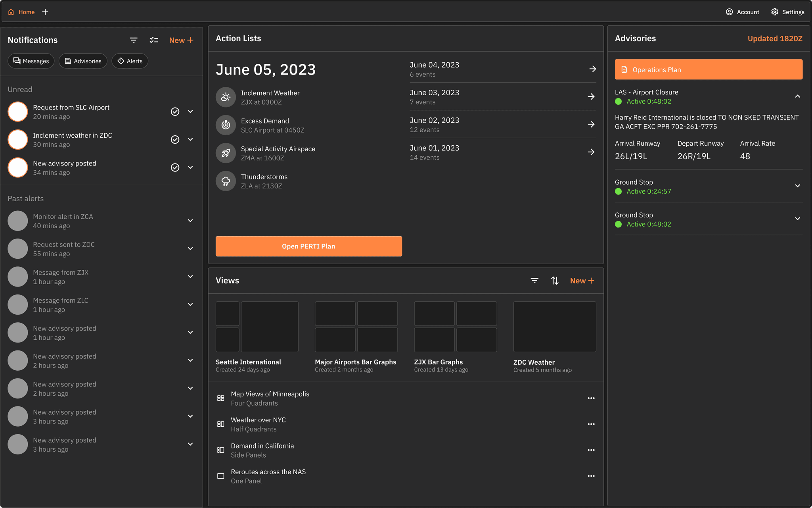Mark Request from SLC Airport as read
This screenshot has width=812, height=508.
click(175, 112)
